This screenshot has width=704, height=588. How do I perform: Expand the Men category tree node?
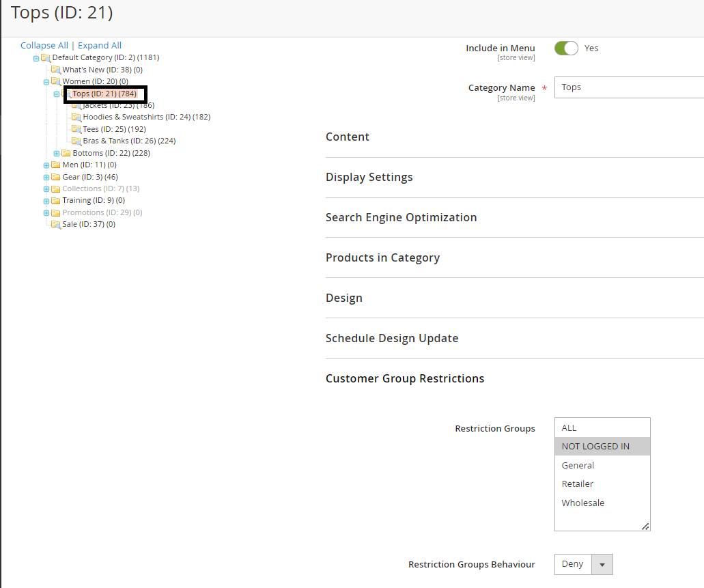pos(46,165)
